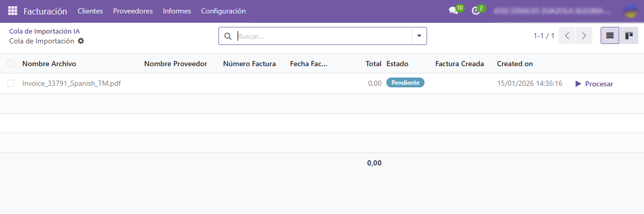This screenshot has height=214, width=644.
Task: Switch to kanban view
Action: tap(629, 36)
